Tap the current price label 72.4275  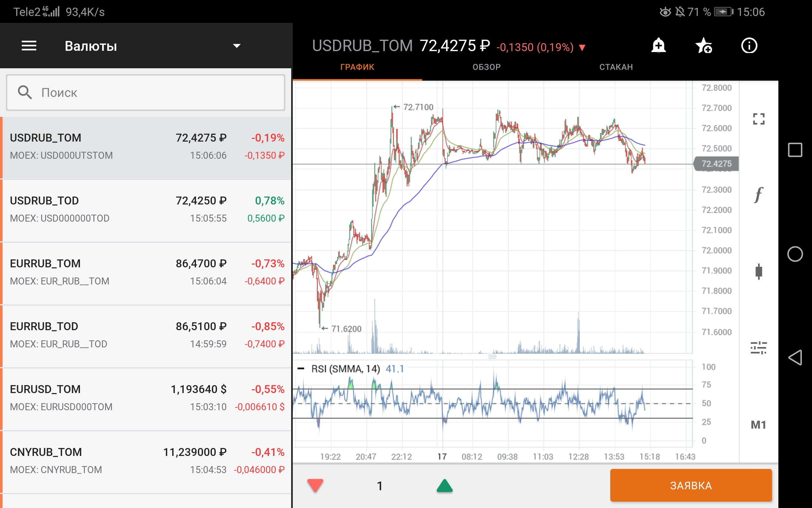pos(716,164)
